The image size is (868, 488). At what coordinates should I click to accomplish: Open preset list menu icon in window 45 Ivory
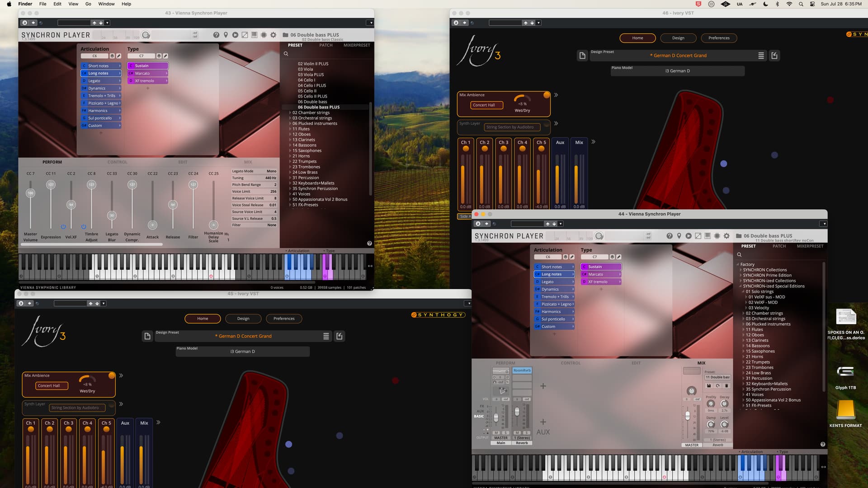point(326,336)
